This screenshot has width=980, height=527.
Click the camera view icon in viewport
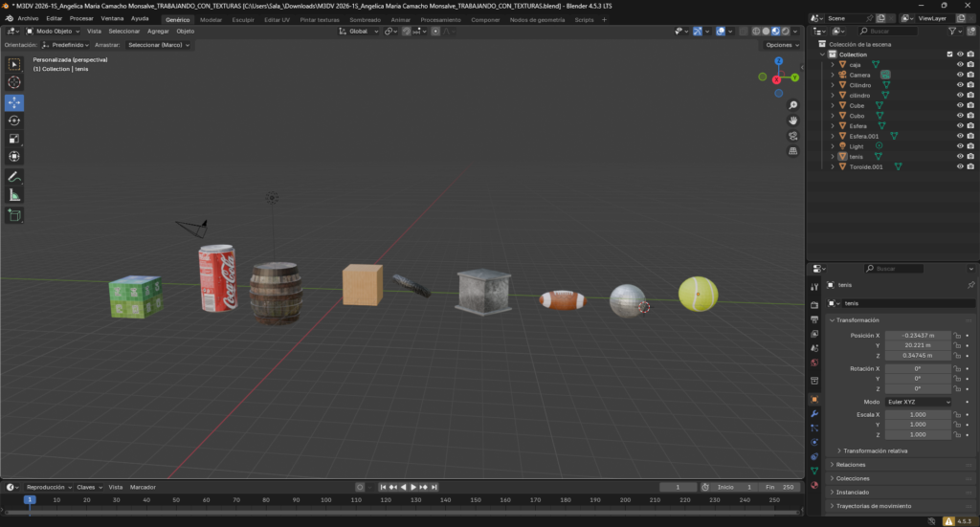793,136
